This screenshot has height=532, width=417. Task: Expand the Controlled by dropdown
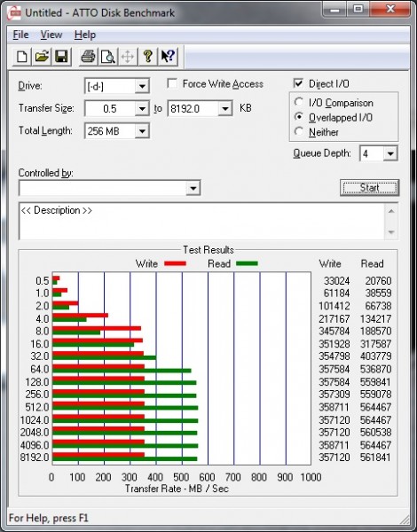pos(193,188)
